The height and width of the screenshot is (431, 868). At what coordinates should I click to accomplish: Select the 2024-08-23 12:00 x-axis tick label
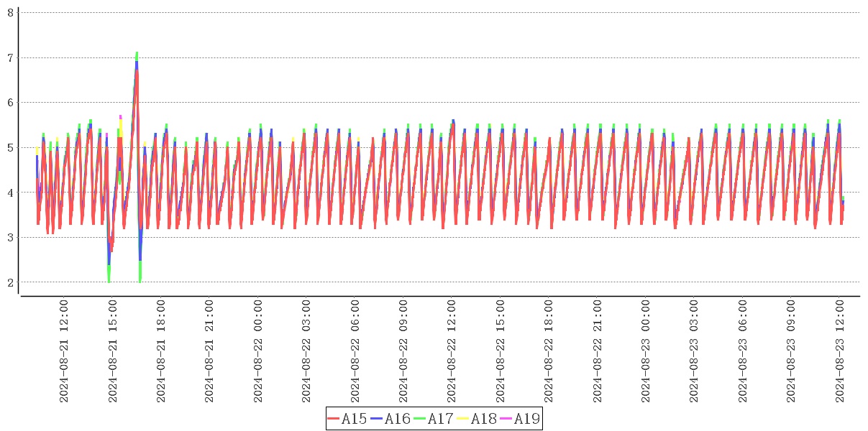tap(840, 352)
